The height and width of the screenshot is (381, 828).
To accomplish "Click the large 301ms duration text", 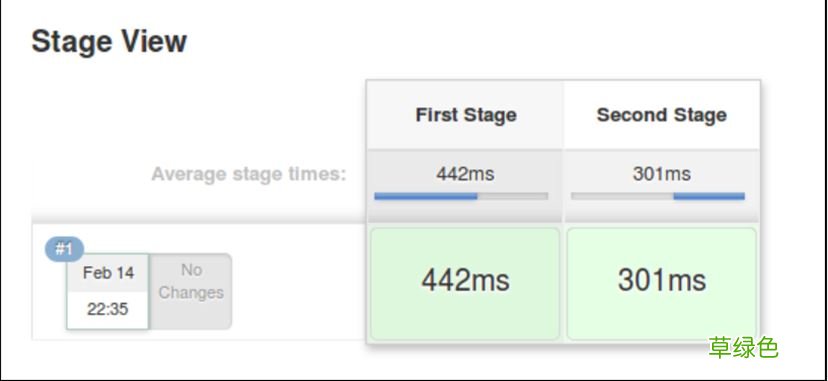I will [662, 280].
